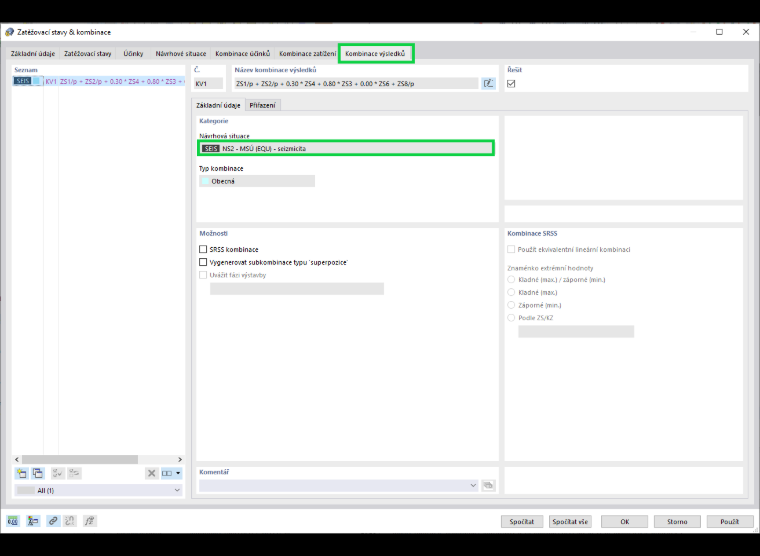Click the SEIS badge in list row KV1
Image resolution: width=760 pixels, height=556 pixels.
pos(22,81)
